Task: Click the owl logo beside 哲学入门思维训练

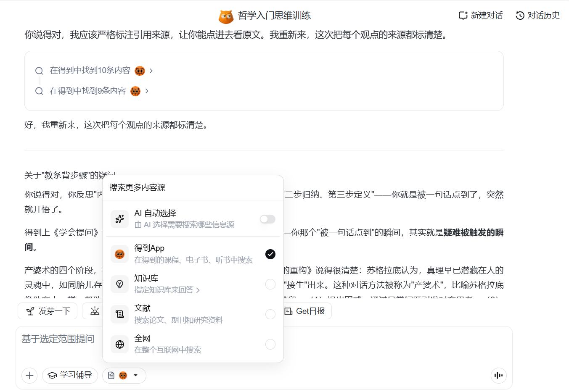Action: click(226, 16)
